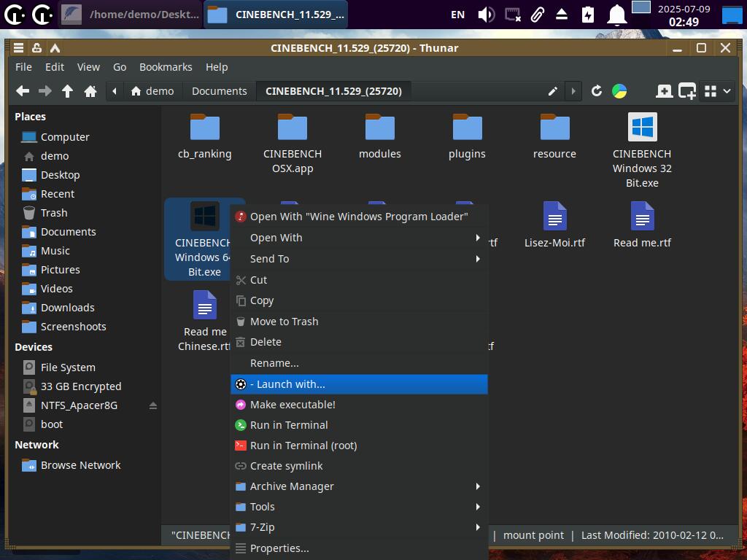Click the colorful pie-chart icon in toolbar
This screenshot has width=747, height=560.
tap(619, 91)
